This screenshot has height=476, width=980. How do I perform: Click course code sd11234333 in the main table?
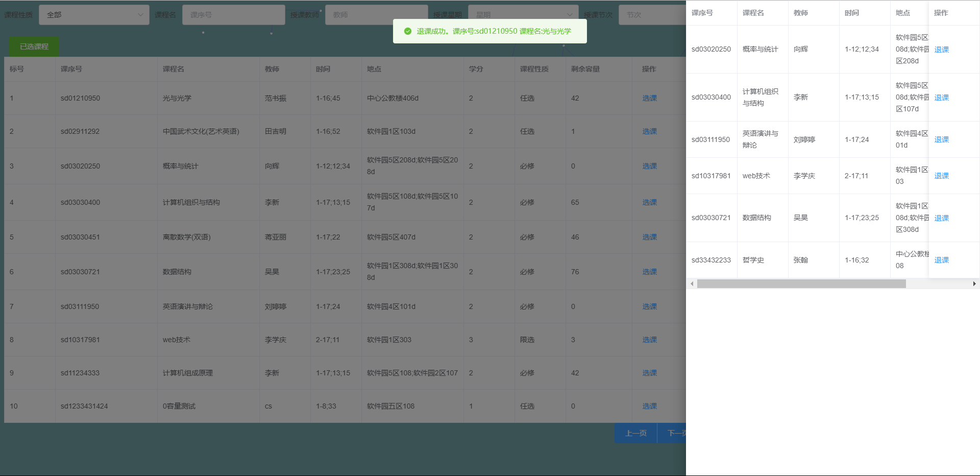point(80,373)
